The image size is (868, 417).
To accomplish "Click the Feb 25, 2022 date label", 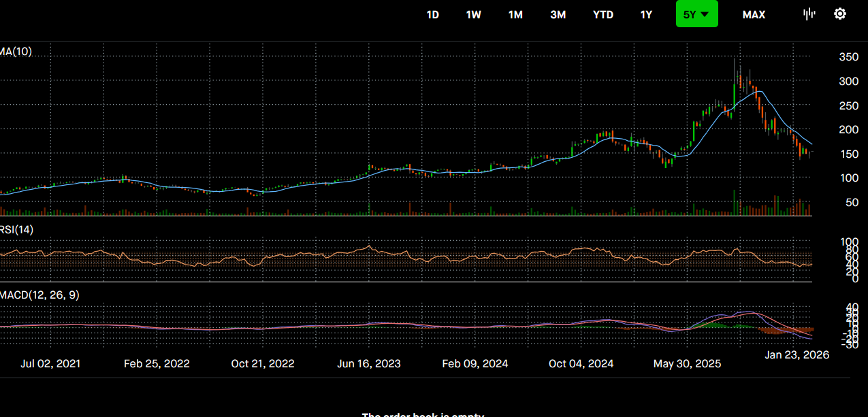I will (157, 364).
